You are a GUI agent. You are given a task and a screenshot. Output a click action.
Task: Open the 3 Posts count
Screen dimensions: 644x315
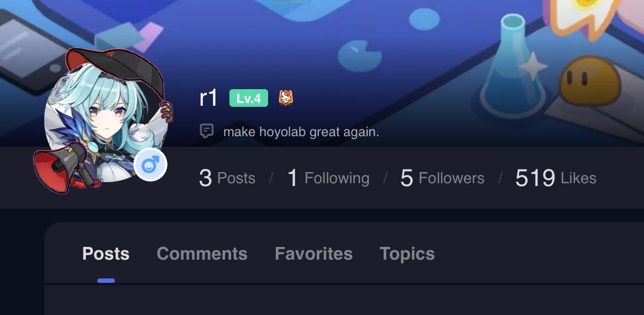click(x=227, y=178)
